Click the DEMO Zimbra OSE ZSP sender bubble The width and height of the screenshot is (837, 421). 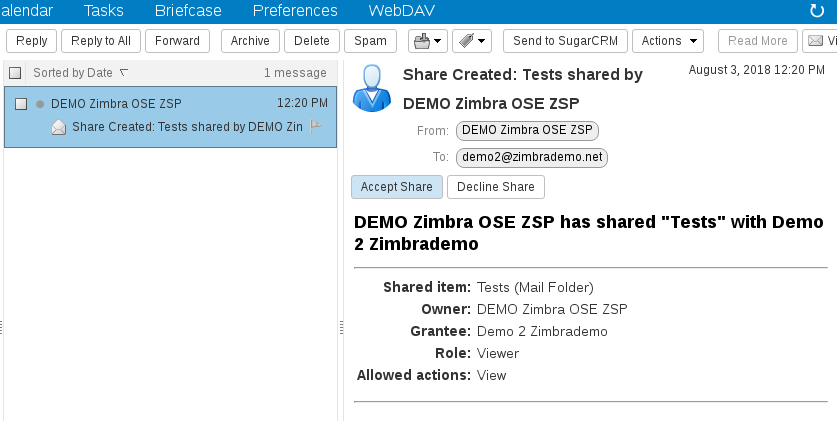click(x=528, y=130)
